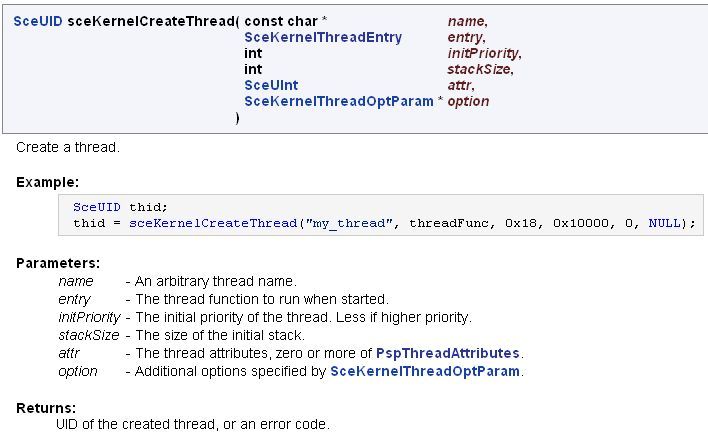Click 'entry' in parameters list
708x434 pixels.
(x=75, y=299)
